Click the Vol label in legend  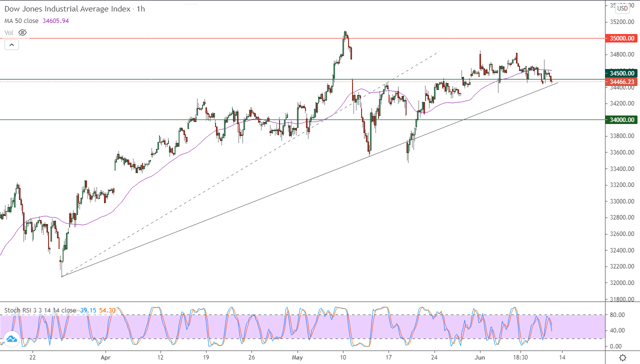coord(9,32)
